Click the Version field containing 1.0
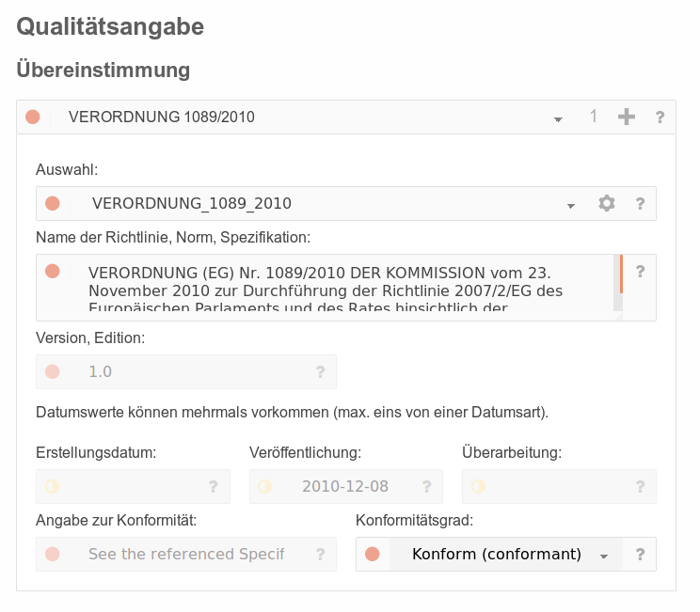This screenshot has height=612, width=700. coord(186,372)
